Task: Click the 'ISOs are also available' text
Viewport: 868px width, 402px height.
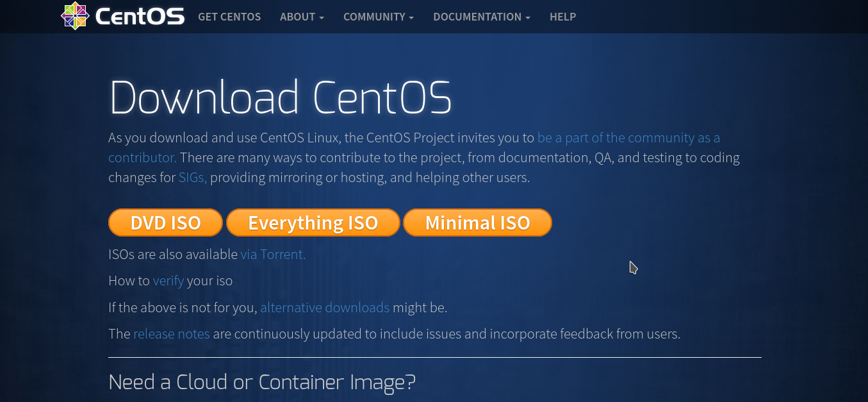Action: pos(173,255)
